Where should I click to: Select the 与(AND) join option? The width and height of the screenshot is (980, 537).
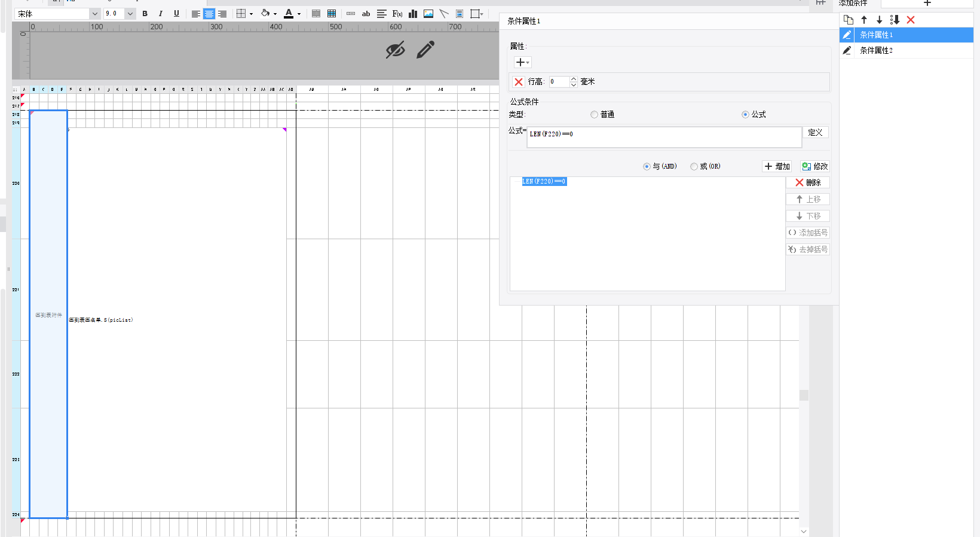click(660, 166)
